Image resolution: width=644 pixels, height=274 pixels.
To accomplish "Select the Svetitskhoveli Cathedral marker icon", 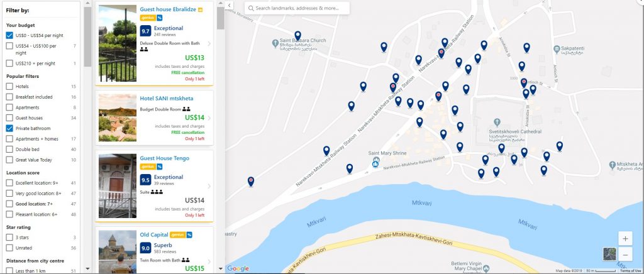I will coord(497,123).
